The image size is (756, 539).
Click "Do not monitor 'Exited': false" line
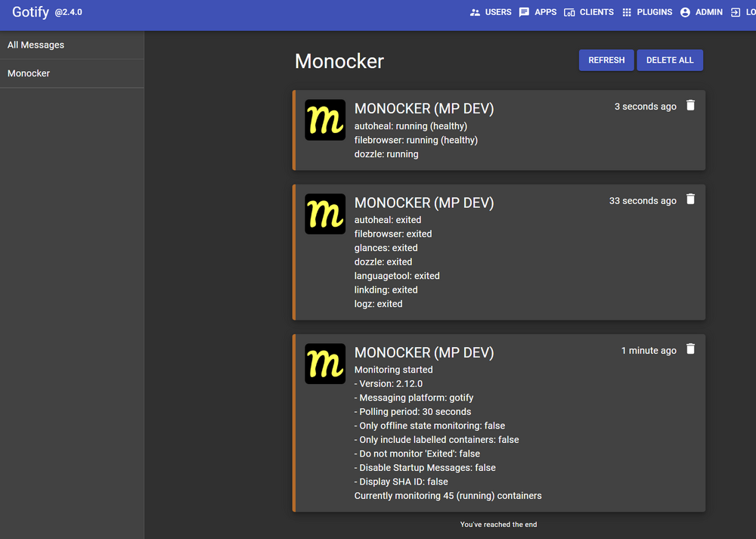click(x=417, y=454)
